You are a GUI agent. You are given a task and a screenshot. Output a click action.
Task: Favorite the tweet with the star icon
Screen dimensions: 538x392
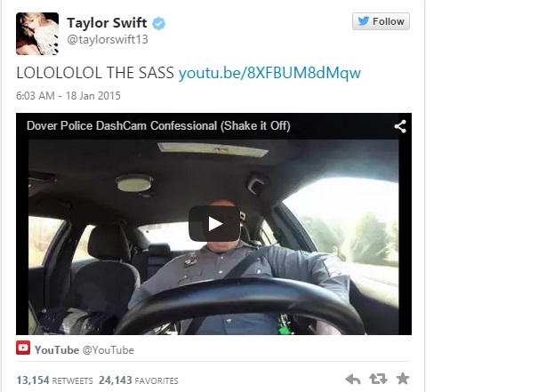[x=403, y=379]
